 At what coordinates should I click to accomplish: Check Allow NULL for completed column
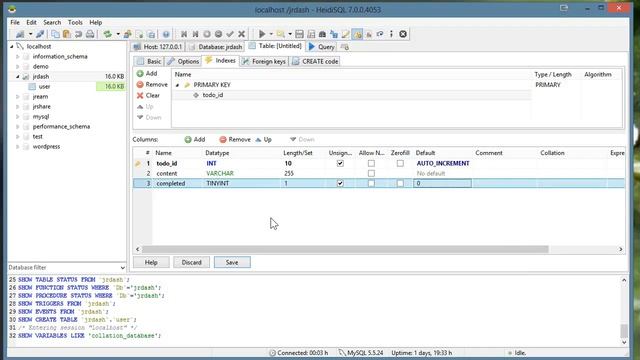coord(371,183)
